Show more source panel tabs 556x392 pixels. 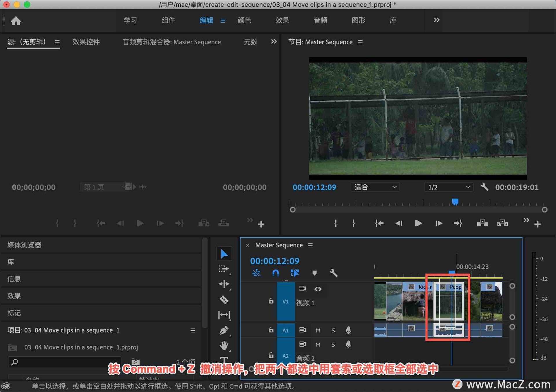click(273, 42)
